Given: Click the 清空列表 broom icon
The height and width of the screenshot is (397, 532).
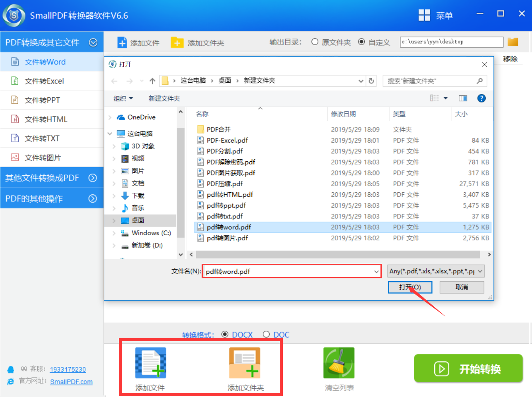Looking at the screenshot, I should [x=339, y=363].
